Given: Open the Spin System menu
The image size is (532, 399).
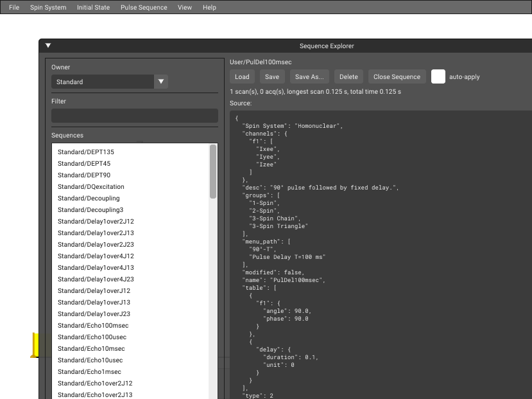Looking at the screenshot, I should [x=48, y=7].
